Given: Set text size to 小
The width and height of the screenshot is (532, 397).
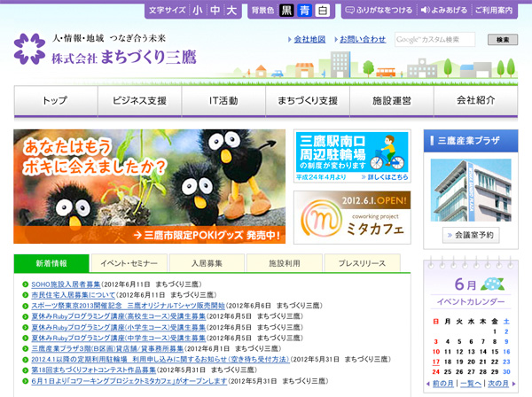Looking at the screenshot, I should [x=194, y=11].
